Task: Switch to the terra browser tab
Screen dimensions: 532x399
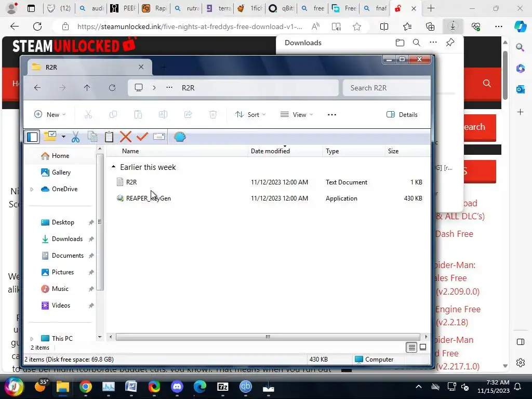Action: pos(219,8)
